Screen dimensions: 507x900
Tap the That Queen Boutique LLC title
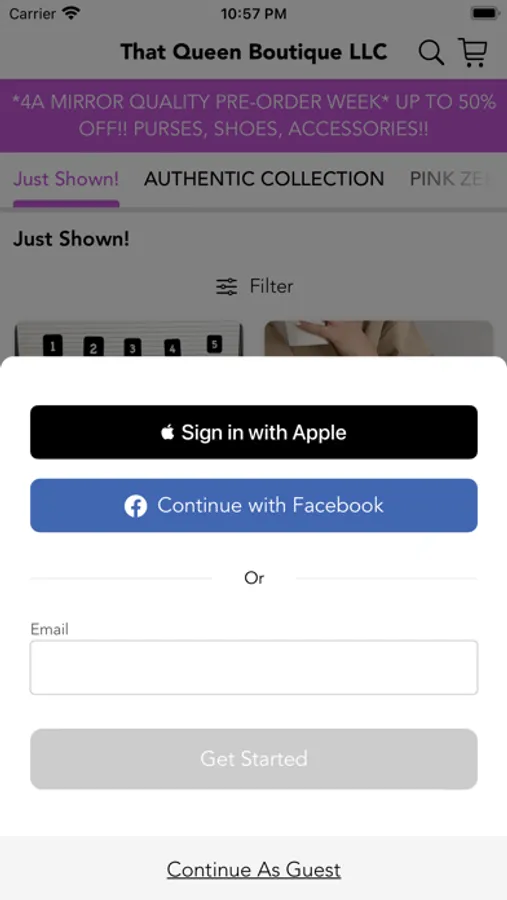254,52
